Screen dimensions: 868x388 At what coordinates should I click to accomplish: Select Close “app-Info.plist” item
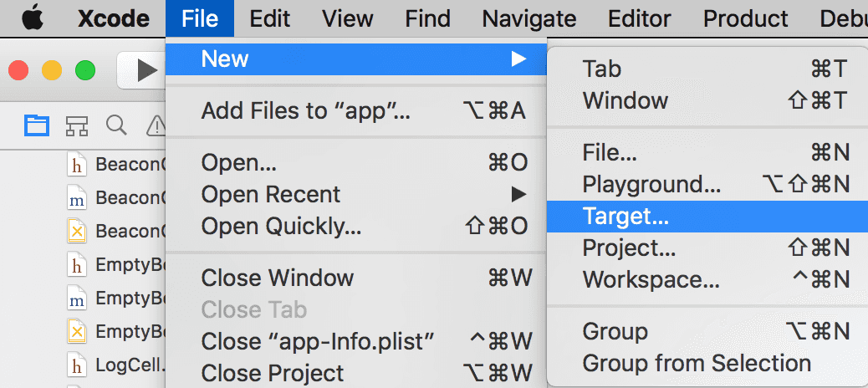(x=318, y=341)
